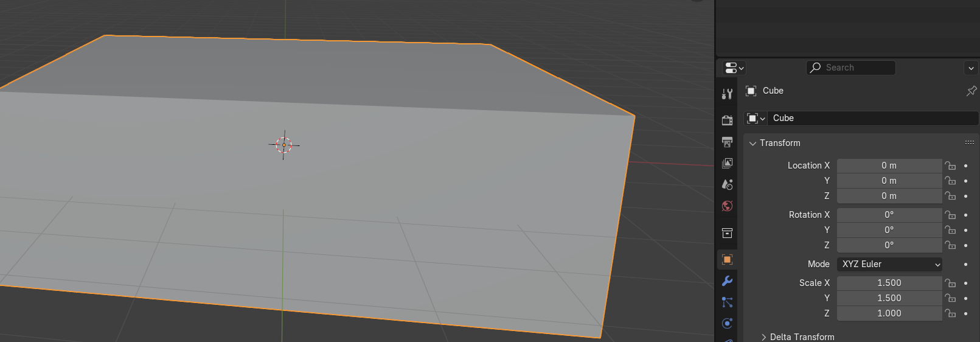
Task: Click the Rotation X 0° field
Action: (x=889, y=215)
